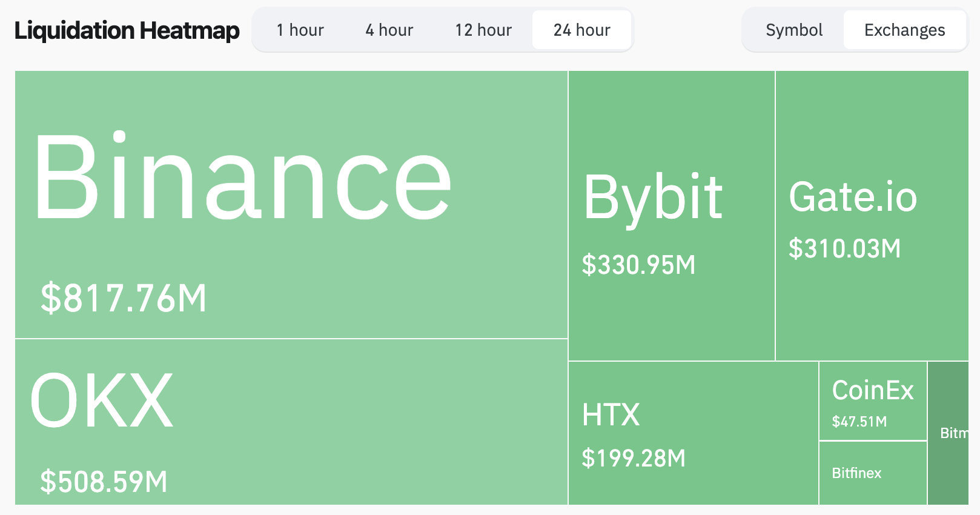Switch heatmap view to Symbol
The width and height of the screenshot is (980, 515).
pyautogui.click(x=793, y=30)
